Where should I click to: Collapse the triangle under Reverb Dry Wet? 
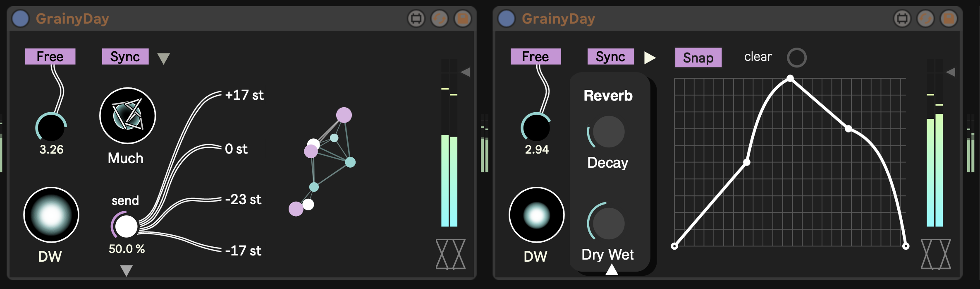612,270
